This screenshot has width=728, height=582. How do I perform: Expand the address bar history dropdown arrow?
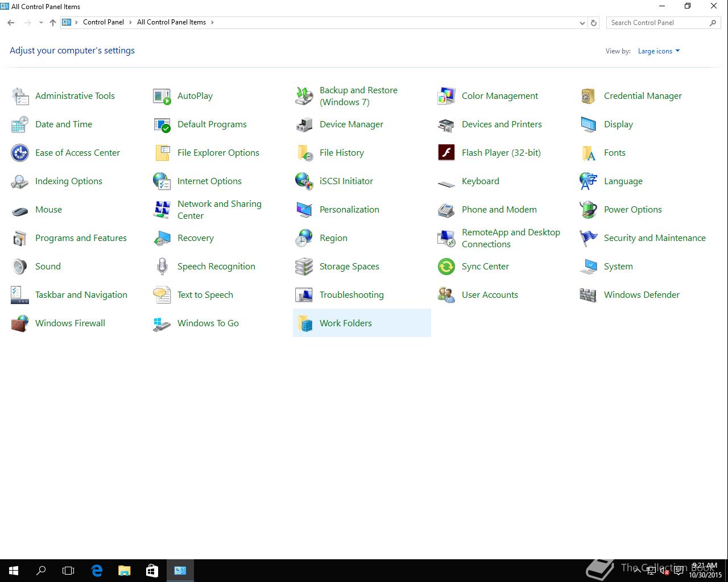tap(582, 23)
